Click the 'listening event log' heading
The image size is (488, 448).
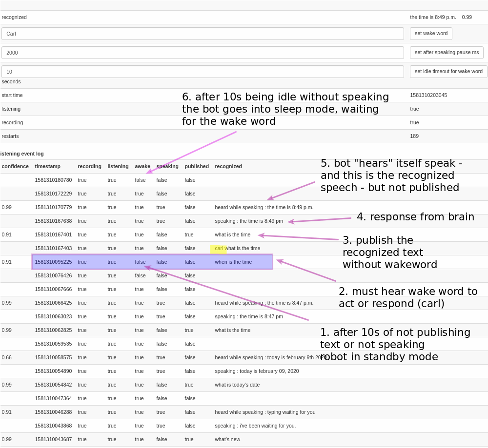click(x=22, y=154)
